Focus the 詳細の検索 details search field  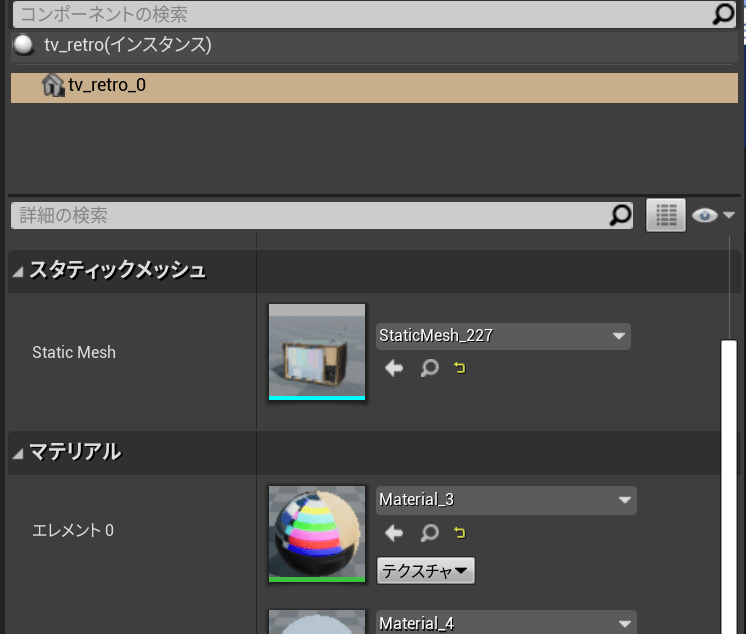[x=322, y=215]
